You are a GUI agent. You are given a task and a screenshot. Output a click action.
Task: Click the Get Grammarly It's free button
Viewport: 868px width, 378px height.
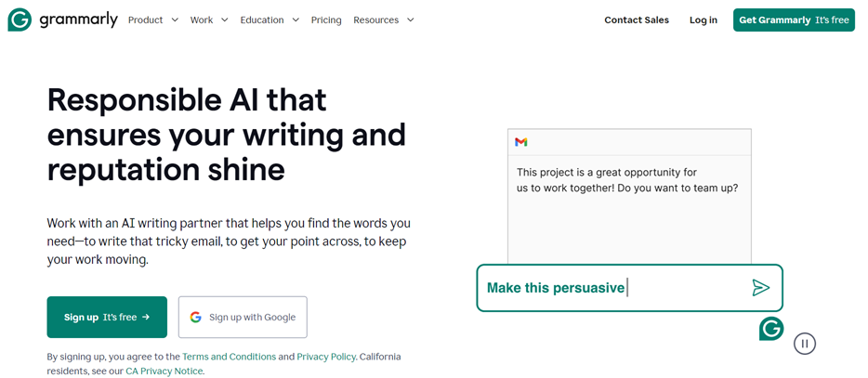pyautogui.click(x=794, y=20)
